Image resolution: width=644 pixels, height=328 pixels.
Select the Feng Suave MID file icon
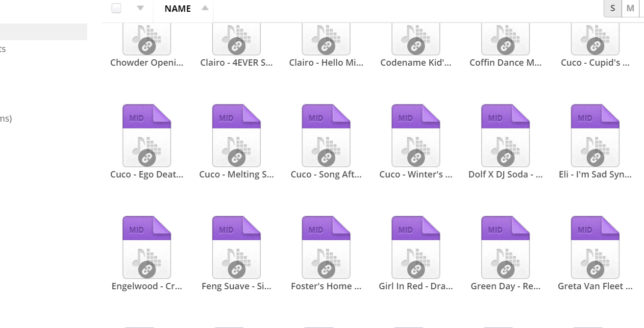[236, 247]
